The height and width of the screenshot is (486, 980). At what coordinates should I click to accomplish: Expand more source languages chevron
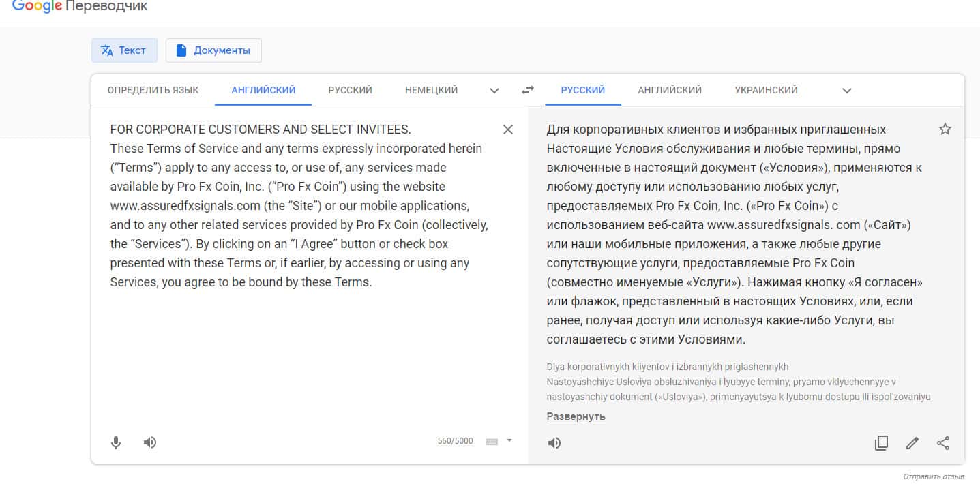click(x=494, y=91)
